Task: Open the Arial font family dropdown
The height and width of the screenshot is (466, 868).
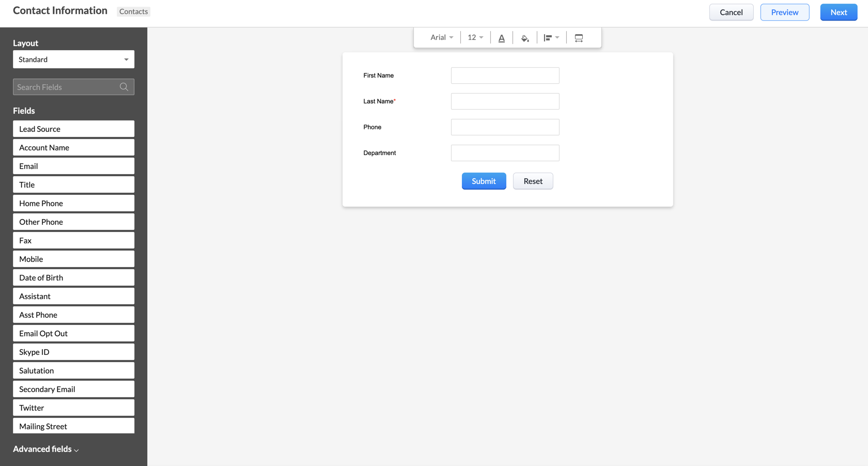Action: click(x=441, y=37)
